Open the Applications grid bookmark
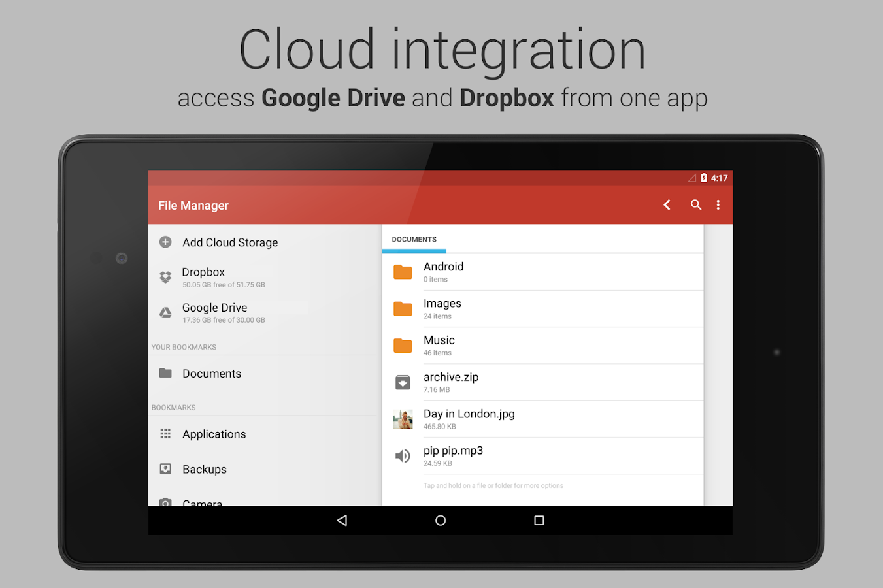 click(x=265, y=434)
